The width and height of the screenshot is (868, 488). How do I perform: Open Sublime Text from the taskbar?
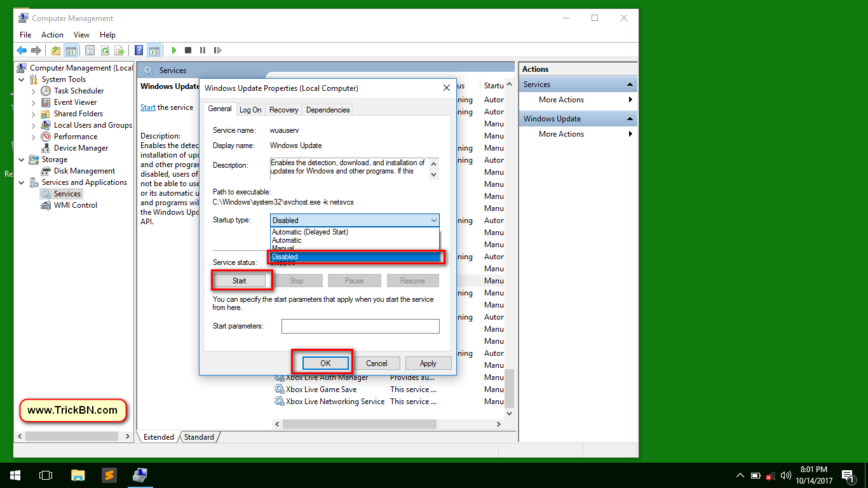pos(109,475)
